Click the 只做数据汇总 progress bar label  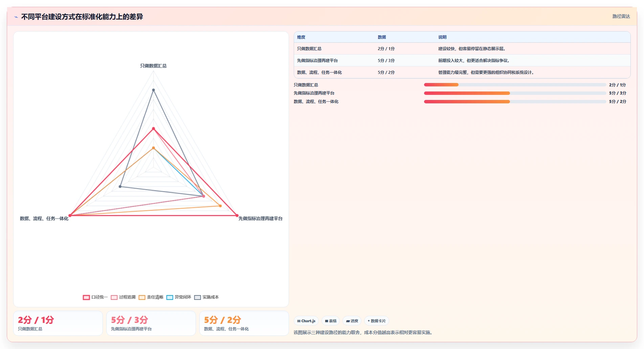tap(306, 85)
